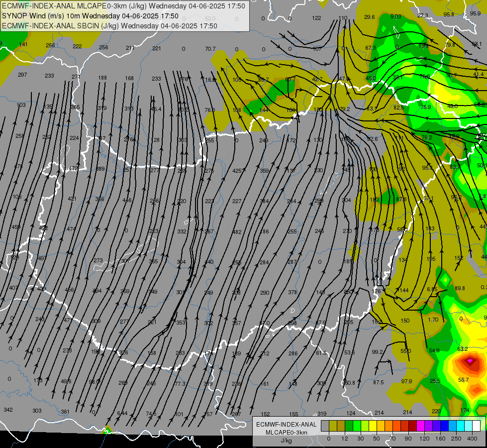Image resolution: width=487 pixels, height=448 pixels.
Task: Click the map value '63.2'
Action: tap(463, 349)
